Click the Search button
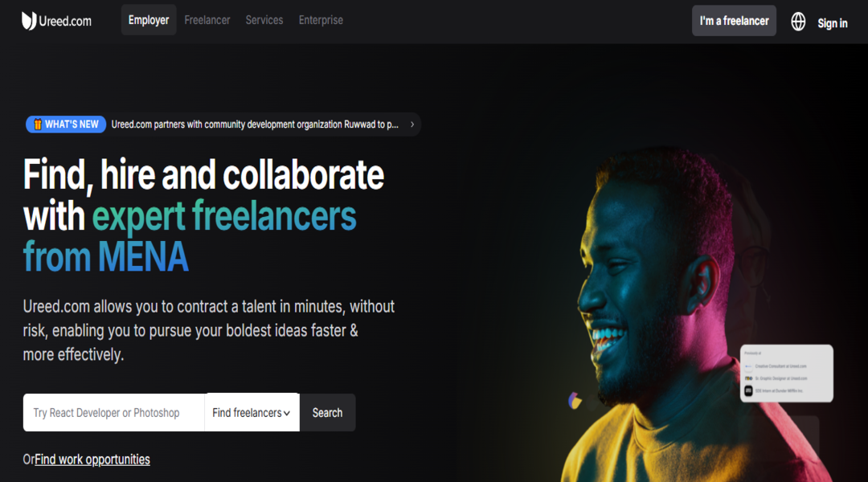 (327, 412)
